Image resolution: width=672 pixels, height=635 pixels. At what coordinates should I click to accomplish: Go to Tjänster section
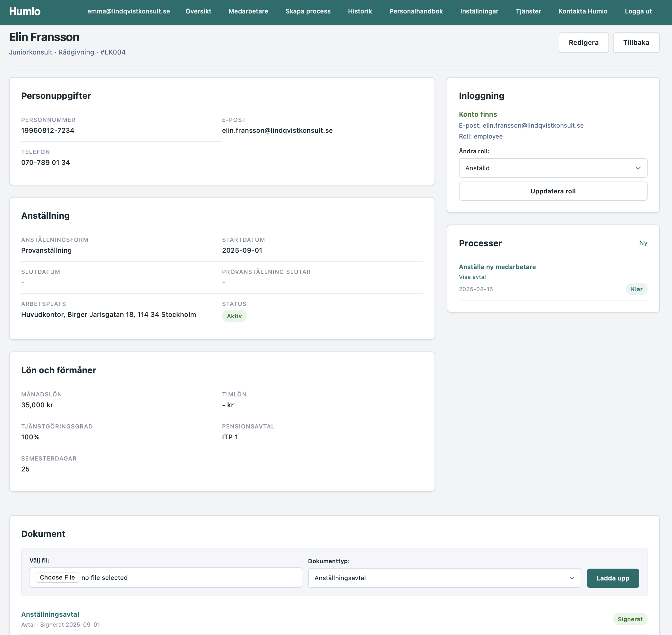click(x=528, y=11)
